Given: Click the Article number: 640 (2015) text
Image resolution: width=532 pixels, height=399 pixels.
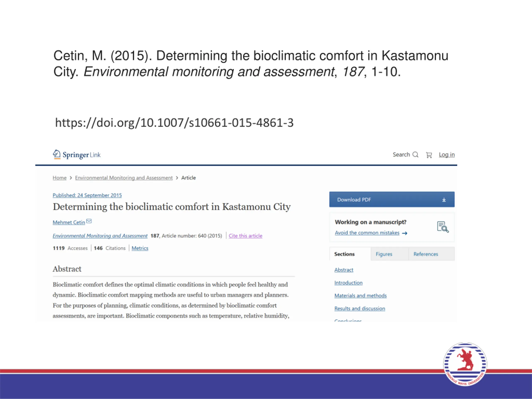Looking at the screenshot, I should coord(192,236).
